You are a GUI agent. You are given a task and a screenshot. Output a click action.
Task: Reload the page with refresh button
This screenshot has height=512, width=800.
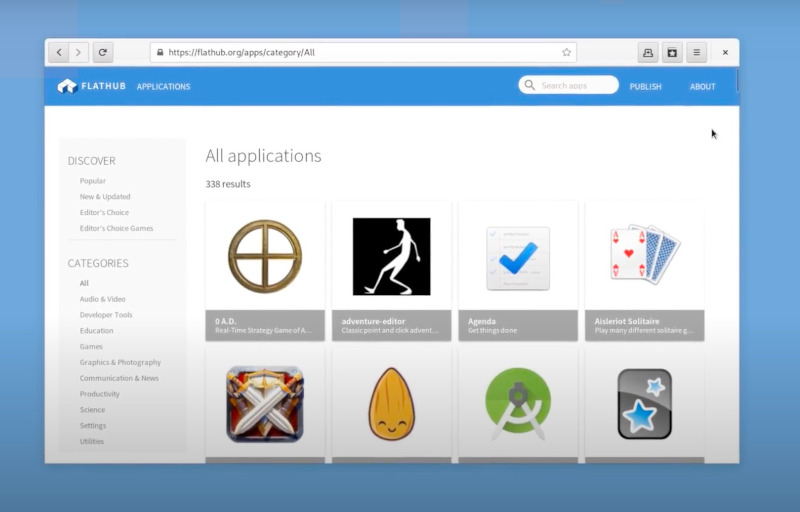tap(102, 52)
